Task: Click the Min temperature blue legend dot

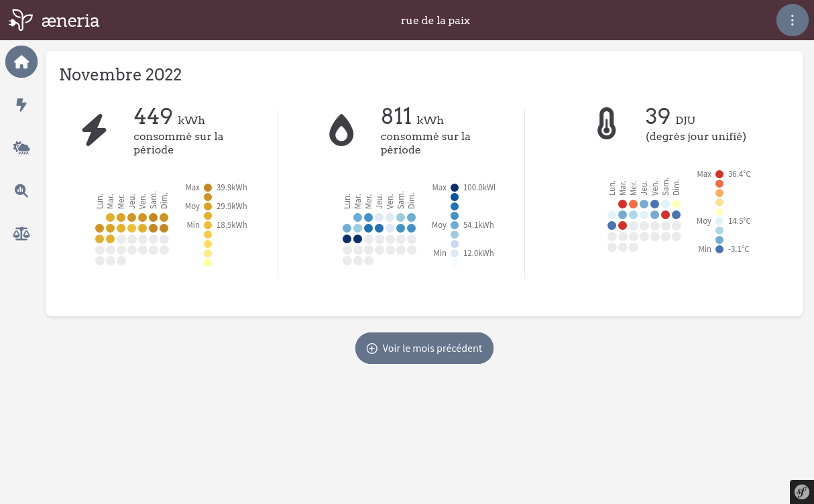Action: pos(719,249)
